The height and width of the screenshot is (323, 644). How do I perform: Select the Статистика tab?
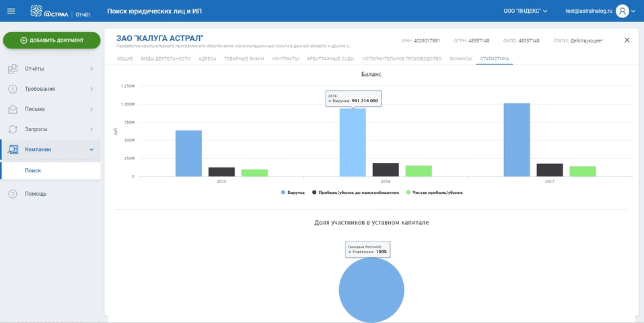pyautogui.click(x=495, y=59)
